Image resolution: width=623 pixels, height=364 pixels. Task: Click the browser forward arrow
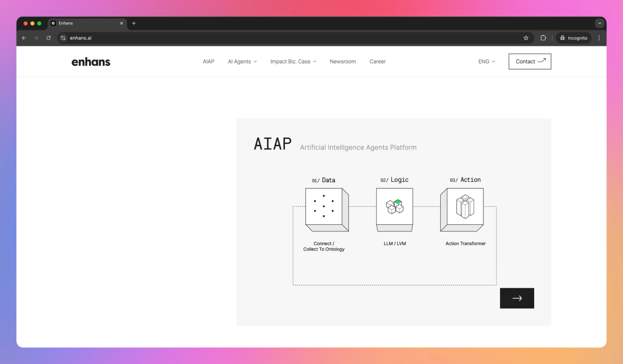pyautogui.click(x=36, y=38)
